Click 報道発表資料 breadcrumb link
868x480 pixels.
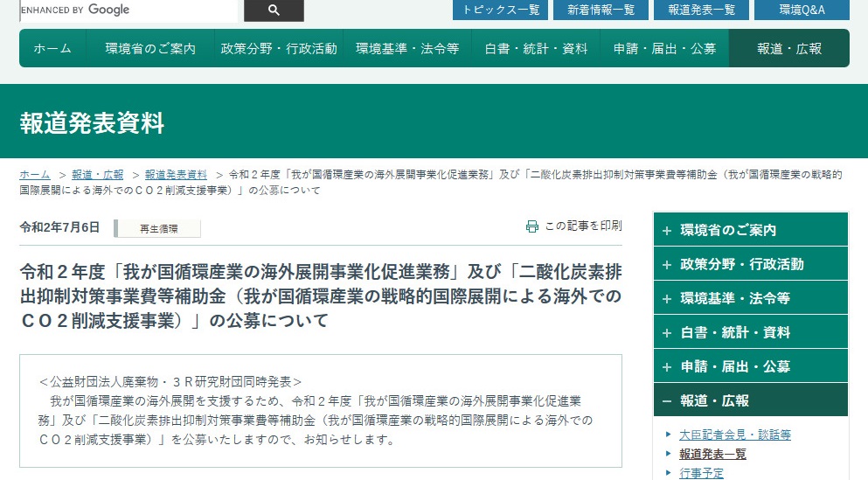pos(176,175)
